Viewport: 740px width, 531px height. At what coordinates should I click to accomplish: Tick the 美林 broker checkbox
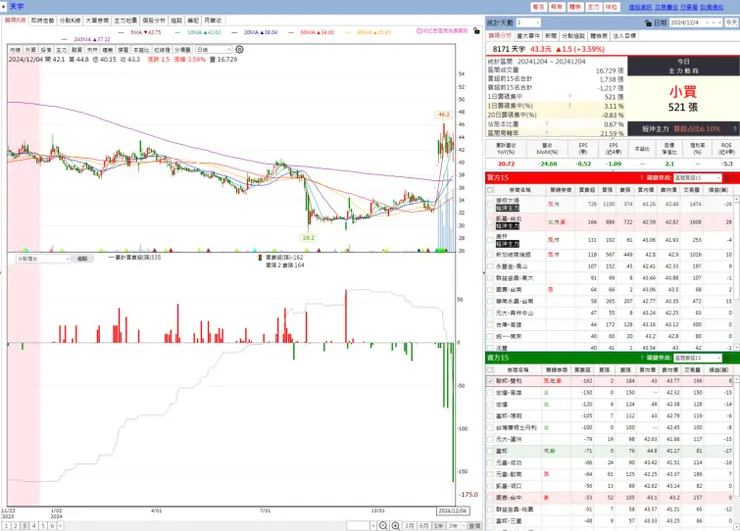pos(490,240)
